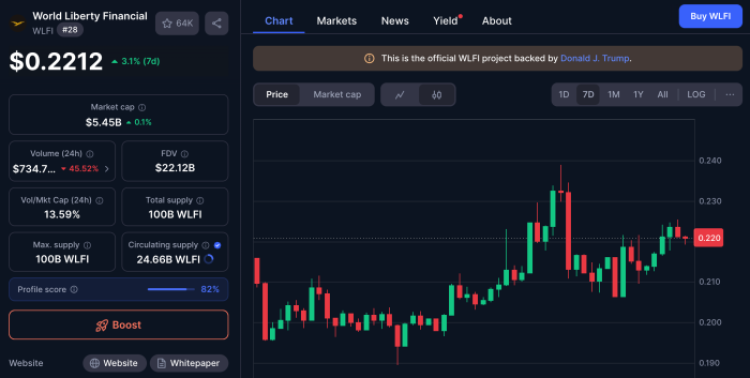
Task: Click the Profile score info icon
Action: pyautogui.click(x=74, y=289)
